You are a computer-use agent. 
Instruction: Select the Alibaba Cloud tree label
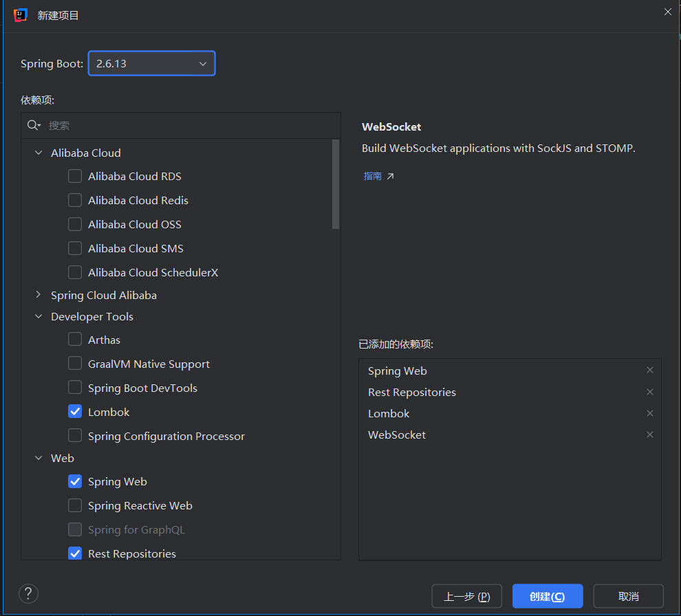click(85, 153)
